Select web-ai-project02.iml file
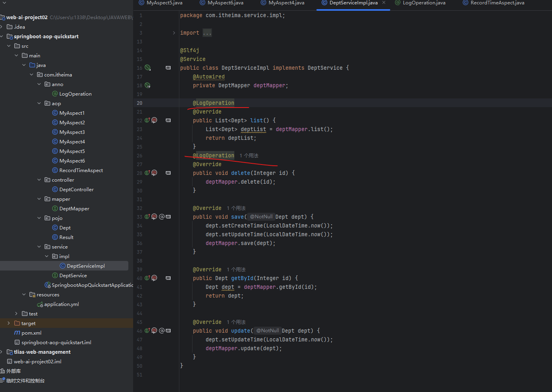552x392 pixels. pos(34,362)
